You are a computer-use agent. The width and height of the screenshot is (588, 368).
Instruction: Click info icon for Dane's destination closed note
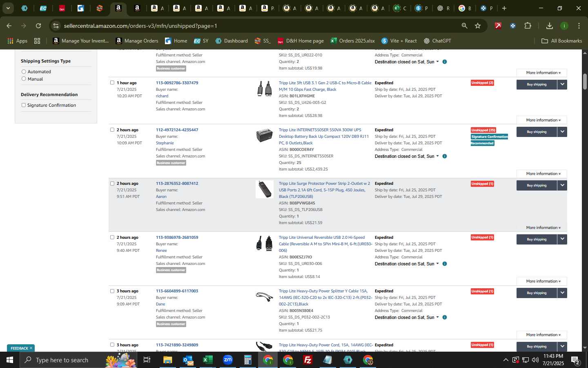click(445, 317)
